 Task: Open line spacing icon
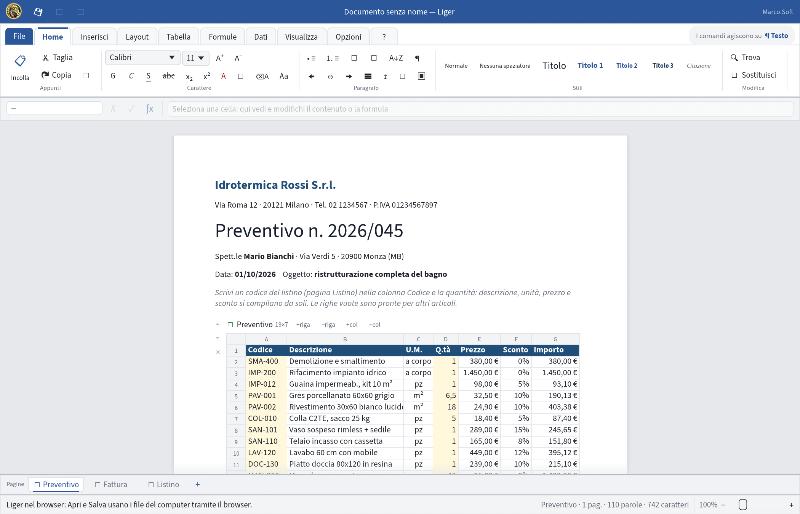tap(385, 77)
